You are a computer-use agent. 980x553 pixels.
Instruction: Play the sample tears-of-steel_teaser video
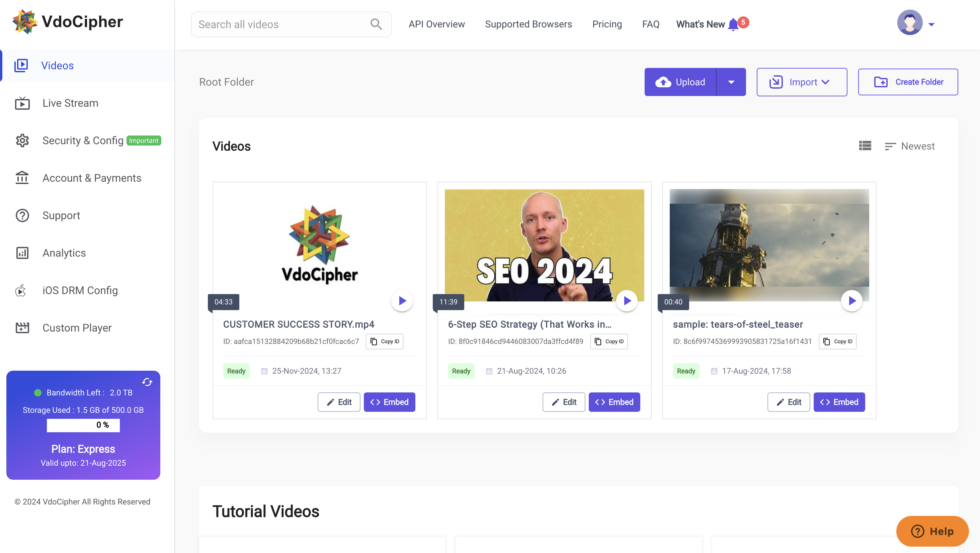click(x=852, y=300)
